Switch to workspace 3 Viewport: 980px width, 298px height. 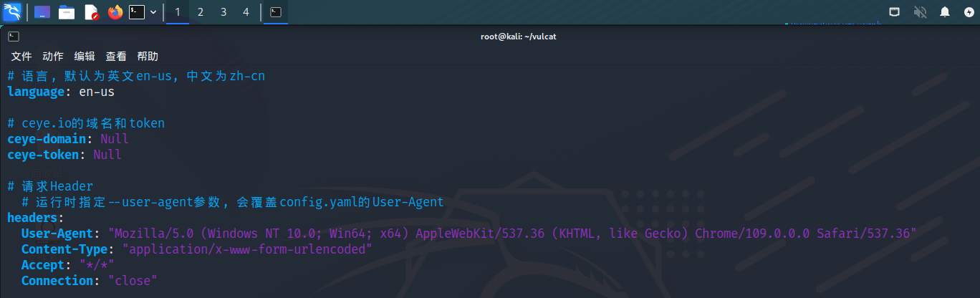pos(224,12)
